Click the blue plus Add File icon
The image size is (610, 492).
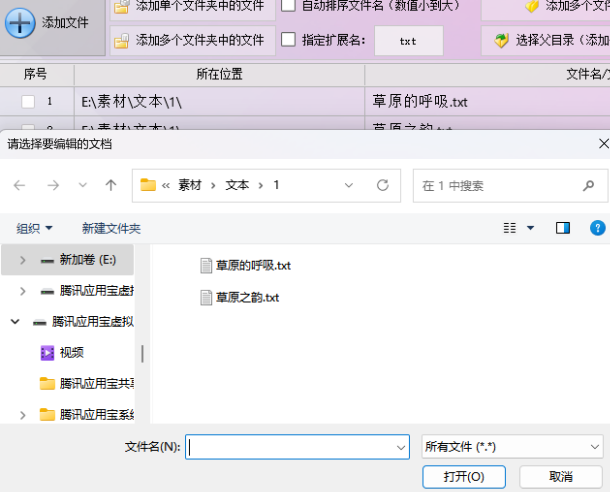[20, 22]
